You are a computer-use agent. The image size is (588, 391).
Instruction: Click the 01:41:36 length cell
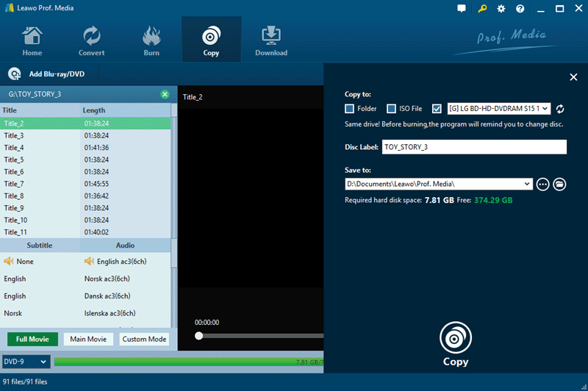click(96, 147)
